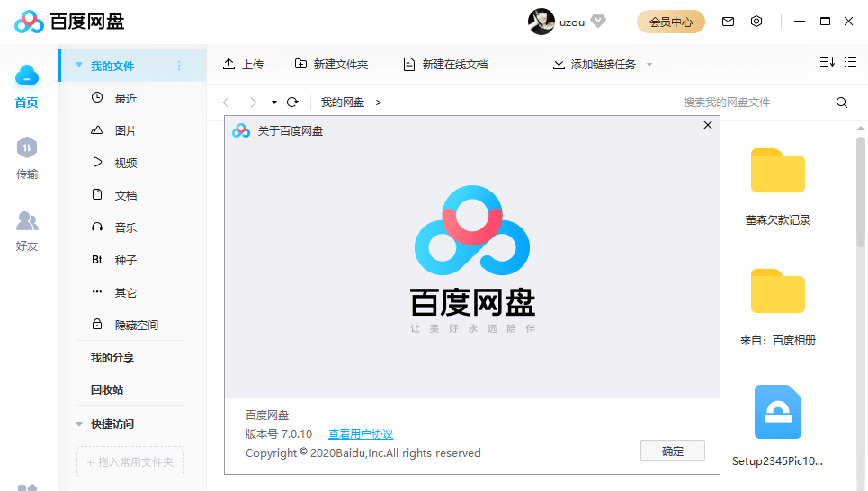The image size is (868, 491).
Task: Click 确定 button in about dialog
Action: [673, 451]
